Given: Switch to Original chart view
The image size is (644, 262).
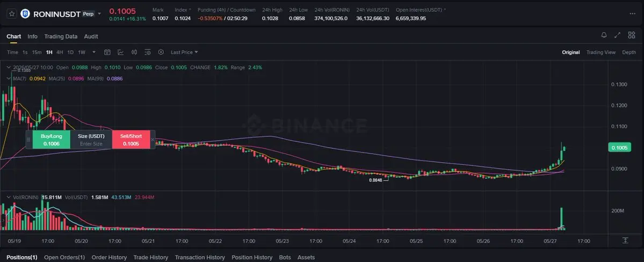Looking at the screenshot, I should pos(571,52).
